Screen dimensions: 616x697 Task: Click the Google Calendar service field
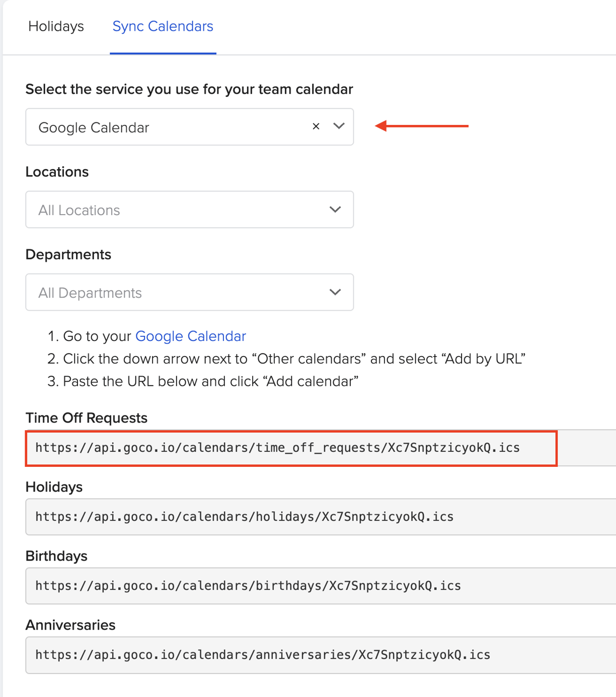coord(151,127)
